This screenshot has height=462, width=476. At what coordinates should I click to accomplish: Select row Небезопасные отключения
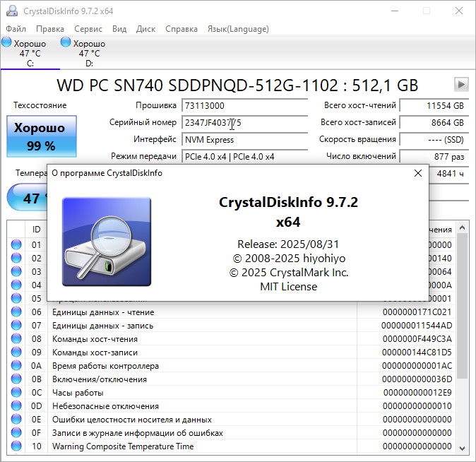pos(232,406)
